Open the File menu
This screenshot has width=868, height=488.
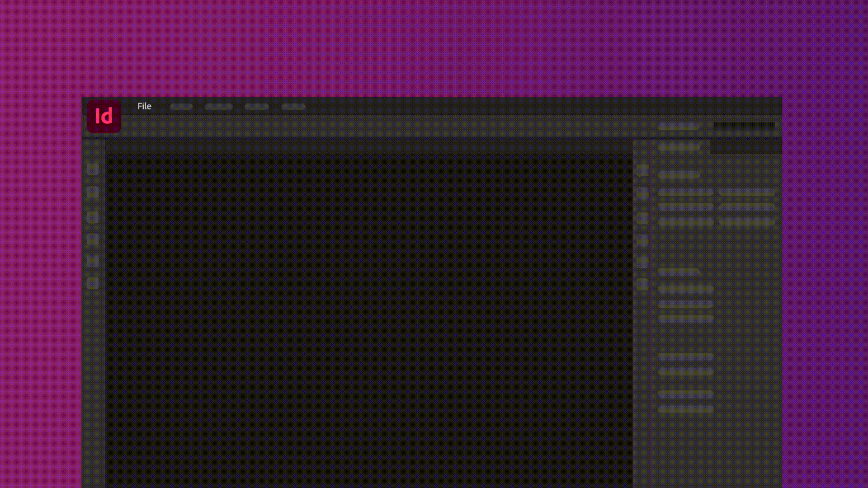click(144, 106)
